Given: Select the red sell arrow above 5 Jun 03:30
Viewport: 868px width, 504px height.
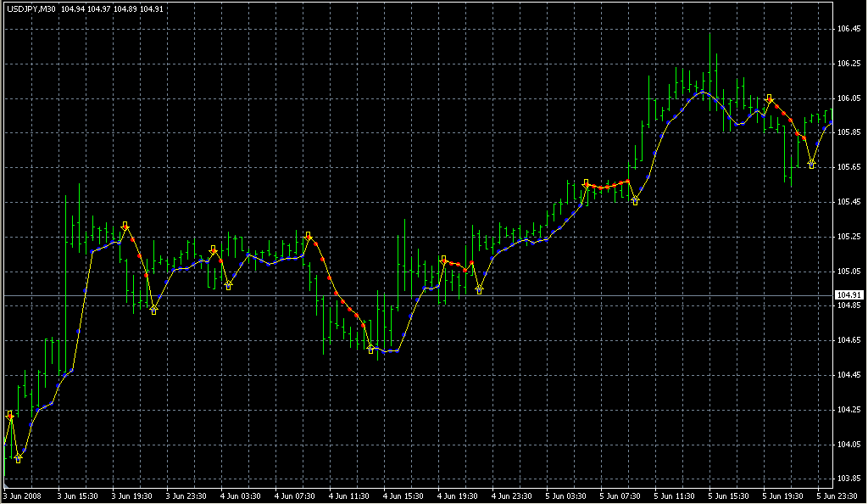Looking at the screenshot, I should pyautogui.click(x=586, y=182).
